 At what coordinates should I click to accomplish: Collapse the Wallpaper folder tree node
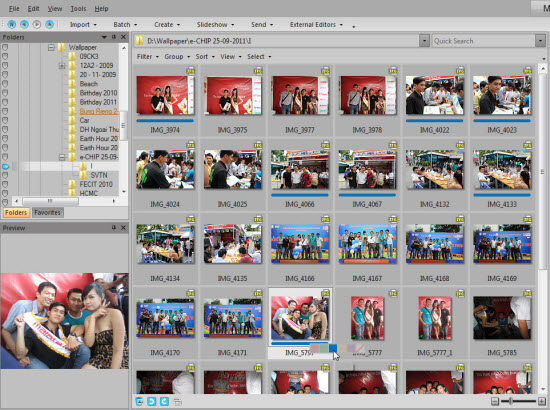(51, 47)
